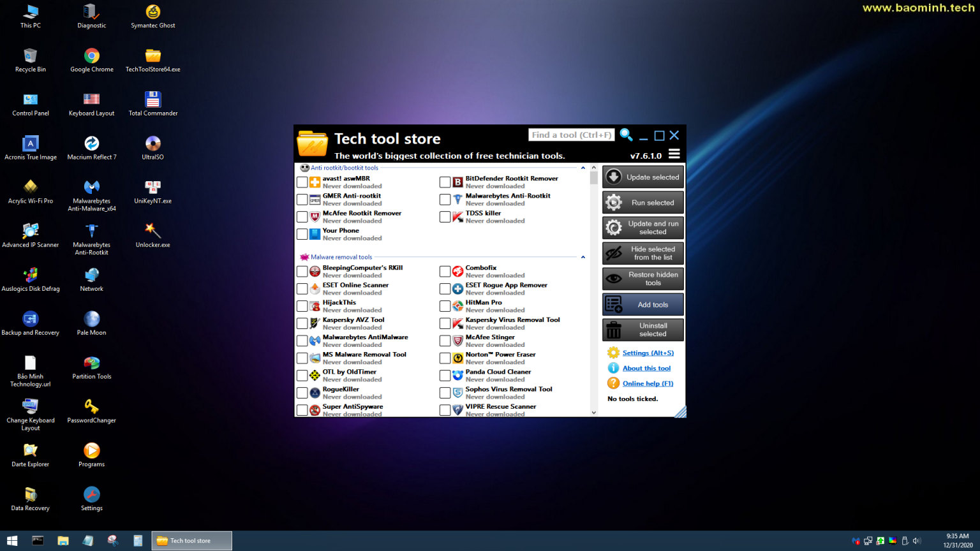Click the taskbar clock showing 9:35 AM
Viewport: 980px width, 551px height.
point(958,541)
